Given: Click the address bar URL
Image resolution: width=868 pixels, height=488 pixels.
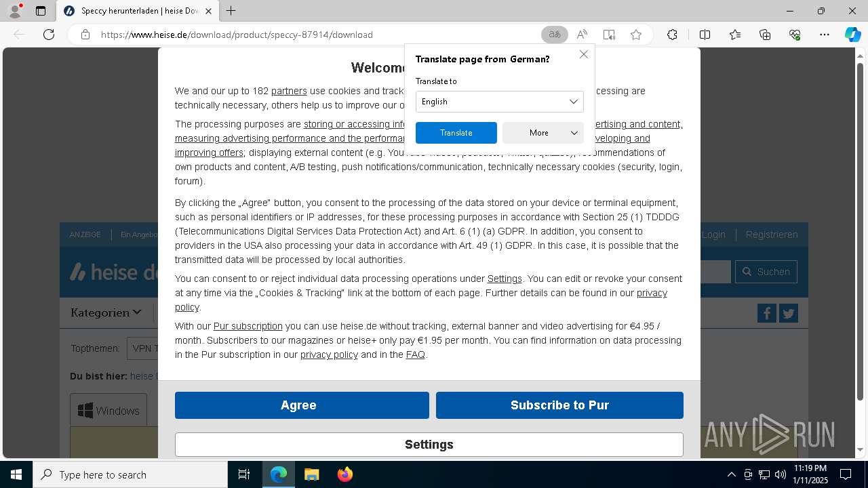Looking at the screenshot, I should pos(237,35).
